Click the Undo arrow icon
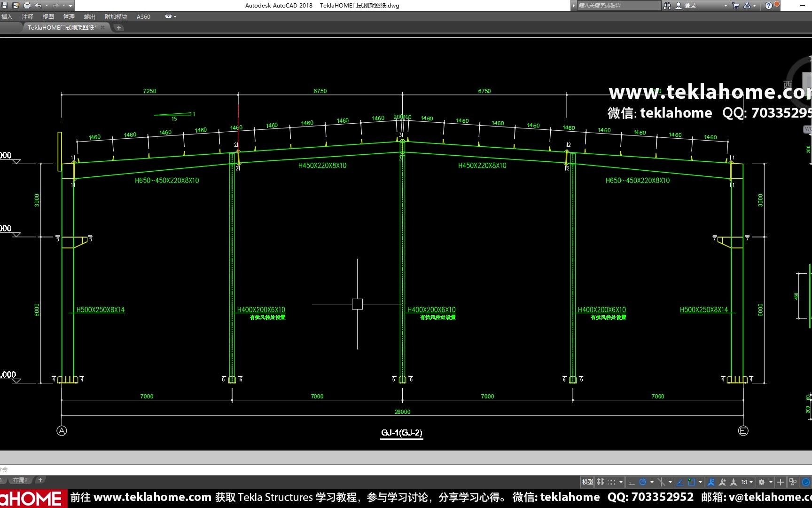The image size is (812, 508). (x=39, y=6)
